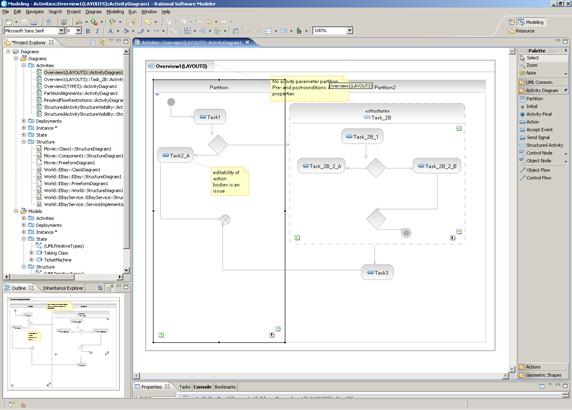Switch to the Bookmarks tab
This screenshot has height=410, width=572.
(225, 387)
